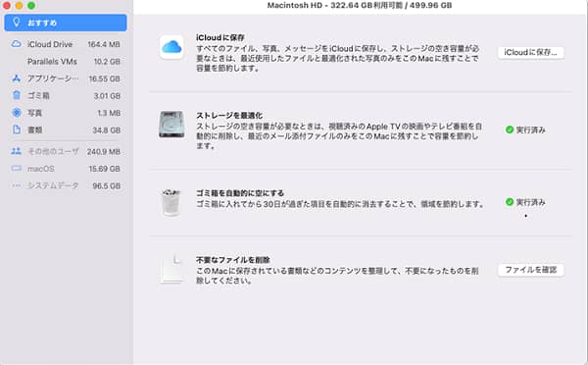Screen dimensions: 588x365
Task: Close the storage management window
Action: tap(6, 5)
